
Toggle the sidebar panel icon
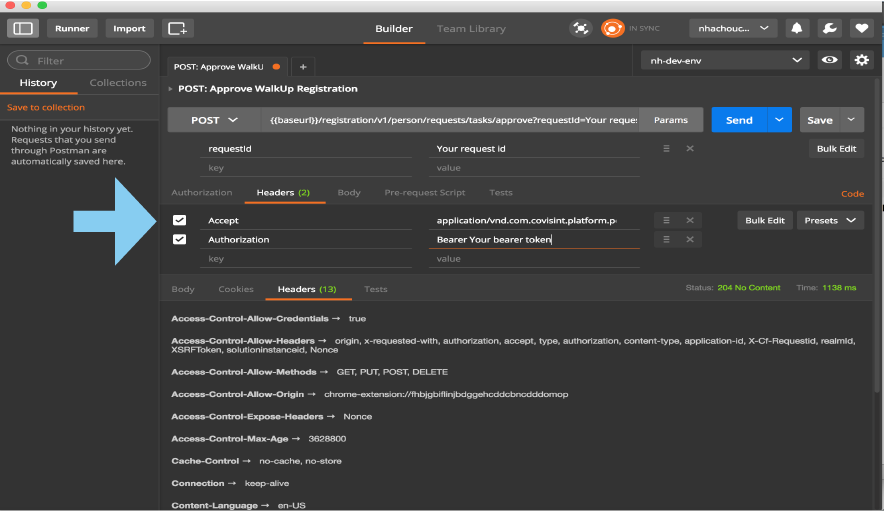pos(23,28)
